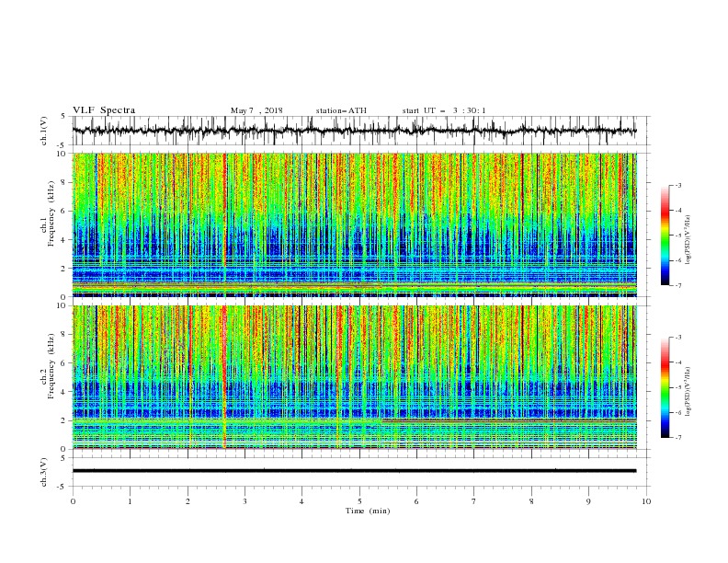
Task: Click the time axis tick label "10"
Action: (646, 501)
